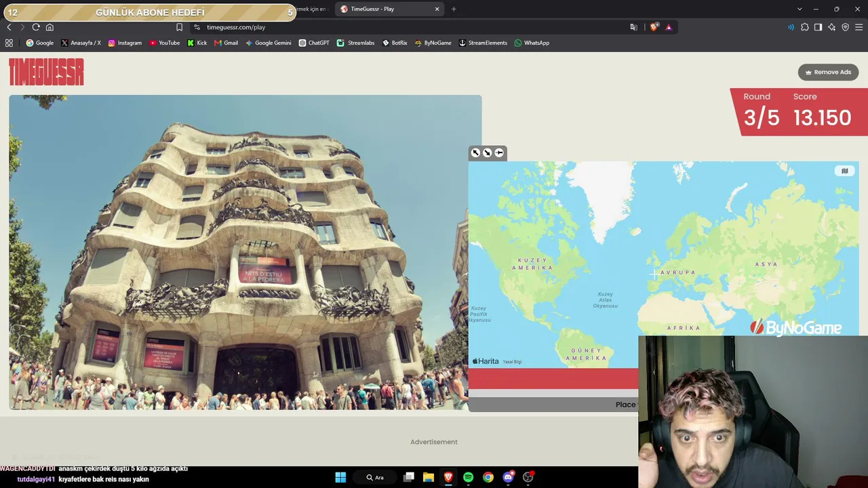Open Google Chrome from the taskbar

[488, 477]
